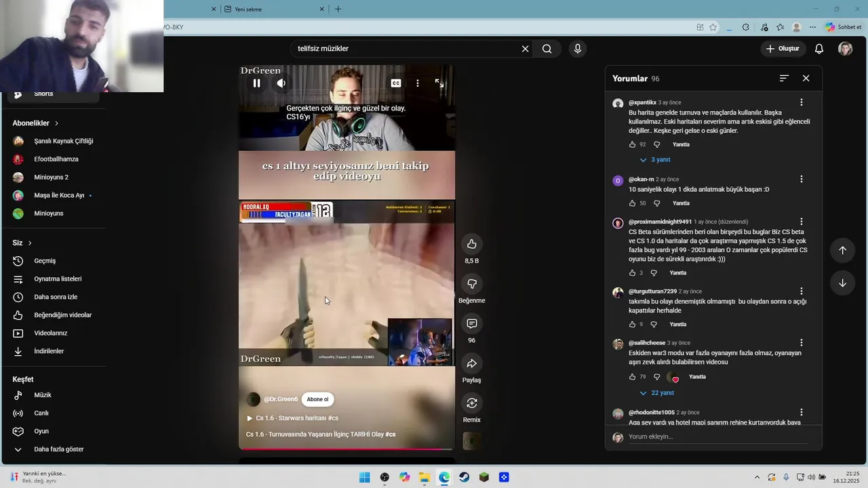868x488 pixels.
Task: Show hidden system tray icons
Action: [757, 477]
